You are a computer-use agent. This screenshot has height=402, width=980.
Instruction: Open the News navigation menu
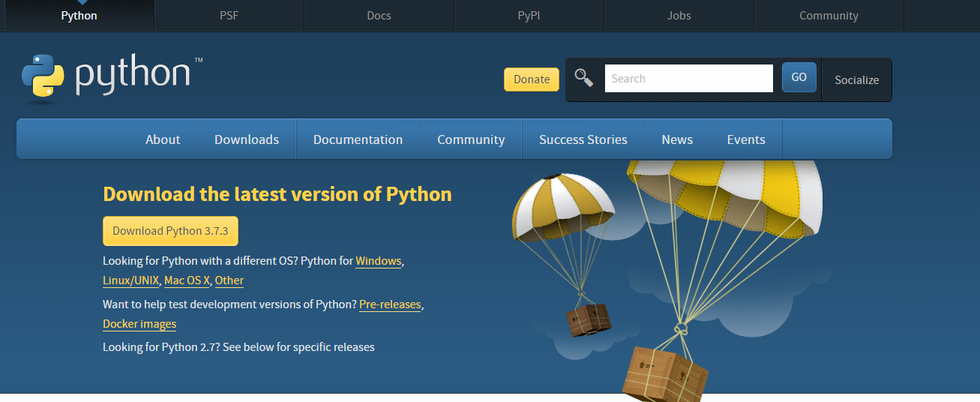[x=677, y=139]
